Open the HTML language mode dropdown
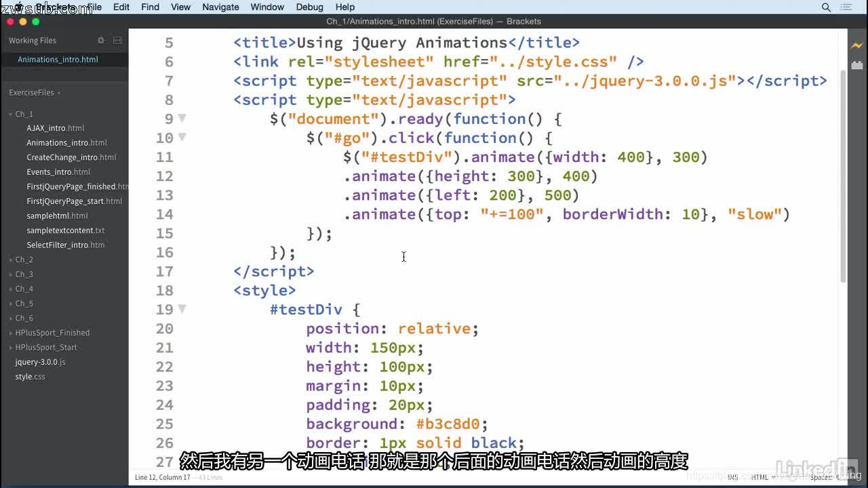 pos(764,477)
